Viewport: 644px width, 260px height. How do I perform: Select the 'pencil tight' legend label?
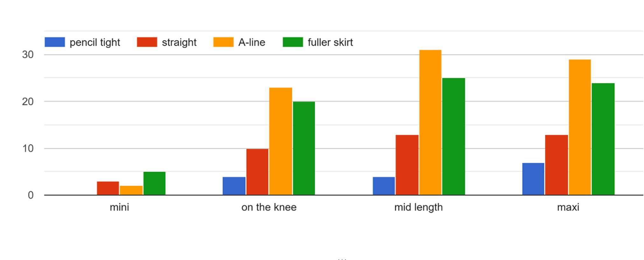(x=95, y=42)
